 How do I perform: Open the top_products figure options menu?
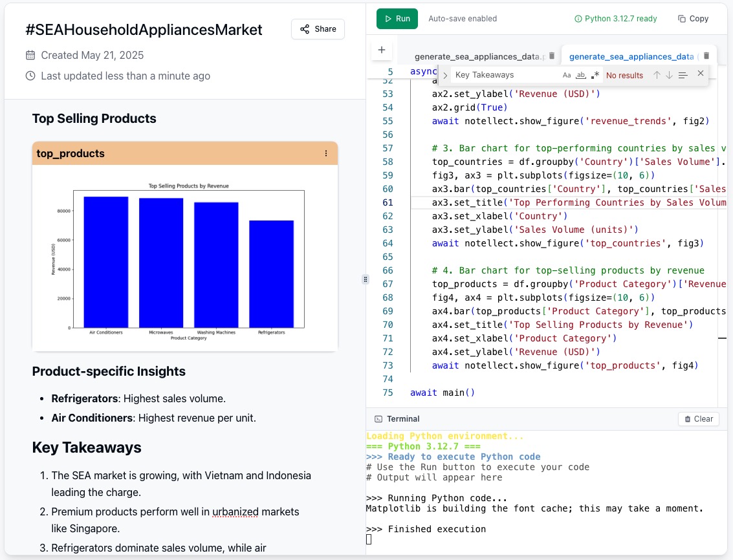click(x=326, y=153)
